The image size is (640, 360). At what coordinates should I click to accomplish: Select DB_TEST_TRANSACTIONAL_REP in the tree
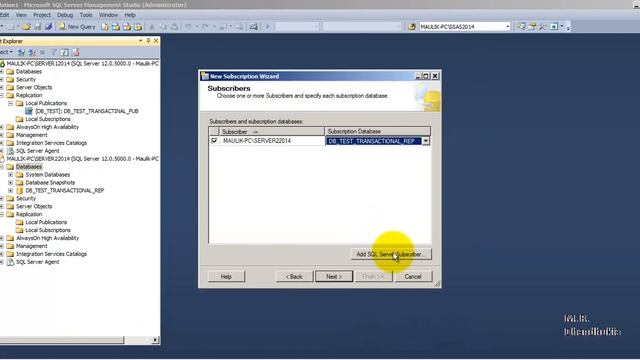[x=64, y=191]
